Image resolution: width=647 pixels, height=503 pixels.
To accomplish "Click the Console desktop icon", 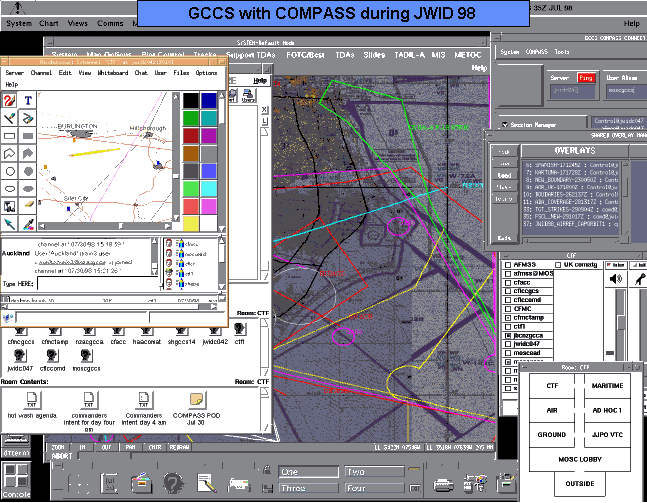I will pos(16,480).
